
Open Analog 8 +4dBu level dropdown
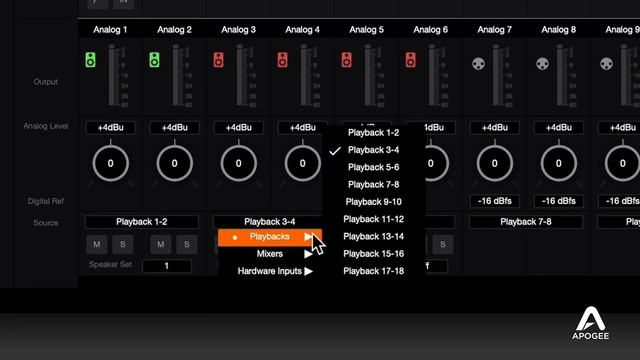[x=559, y=128]
